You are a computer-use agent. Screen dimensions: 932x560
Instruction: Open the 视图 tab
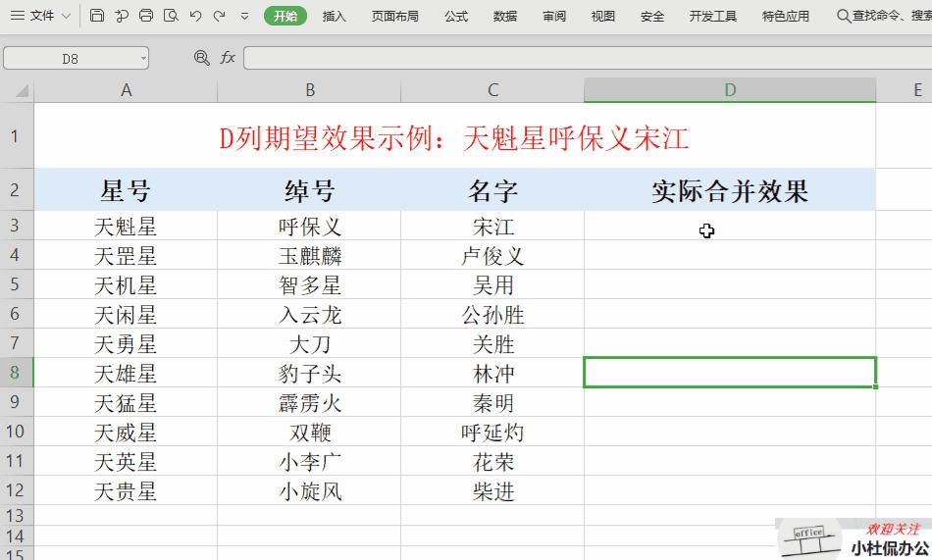(602, 16)
